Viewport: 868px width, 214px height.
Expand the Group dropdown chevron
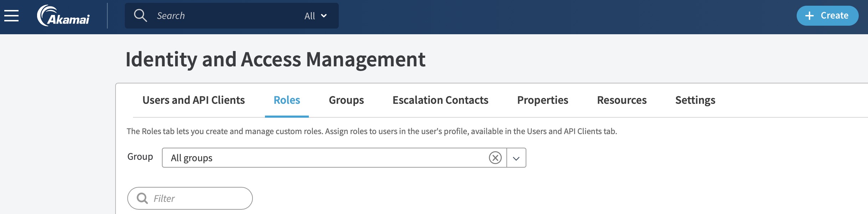click(516, 158)
